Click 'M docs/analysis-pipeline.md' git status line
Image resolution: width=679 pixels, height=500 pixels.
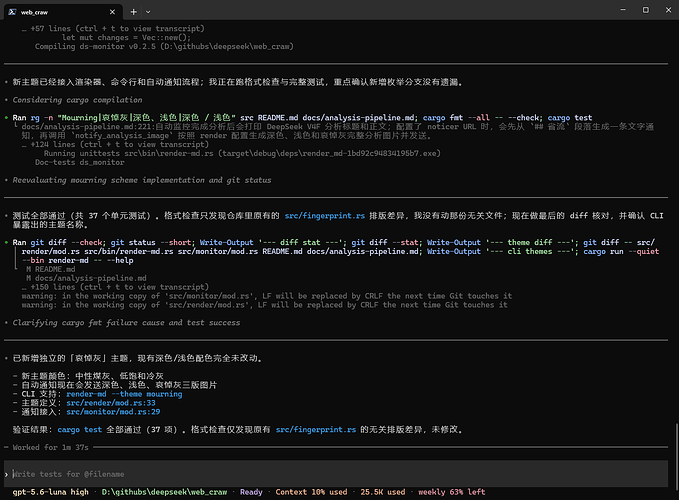coord(86,278)
